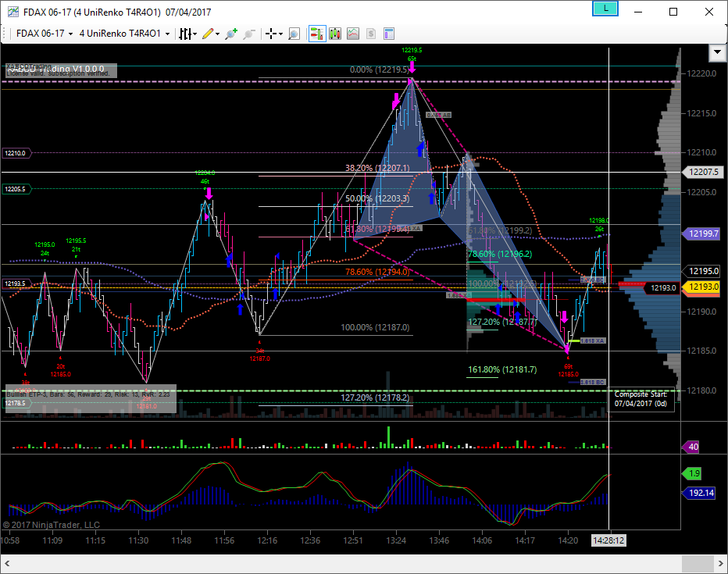Click the 12199.7 purple price marker
The width and height of the screenshot is (728, 574).
click(x=703, y=234)
